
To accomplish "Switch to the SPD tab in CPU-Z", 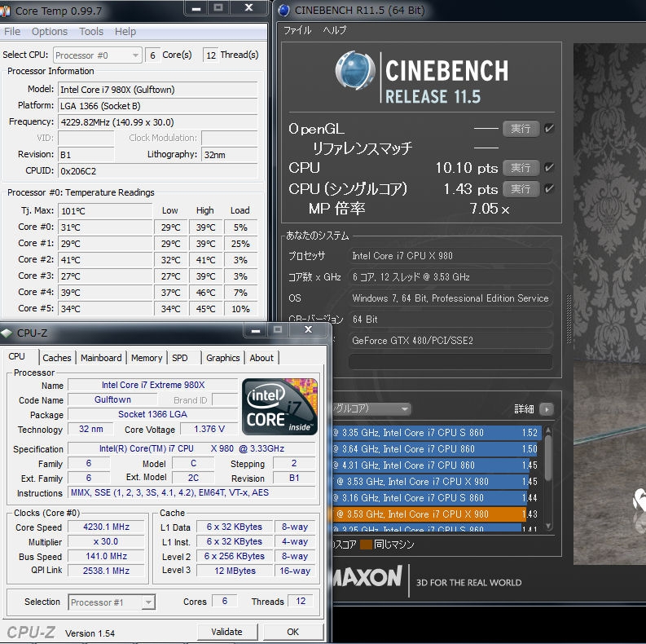I will (180, 358).
